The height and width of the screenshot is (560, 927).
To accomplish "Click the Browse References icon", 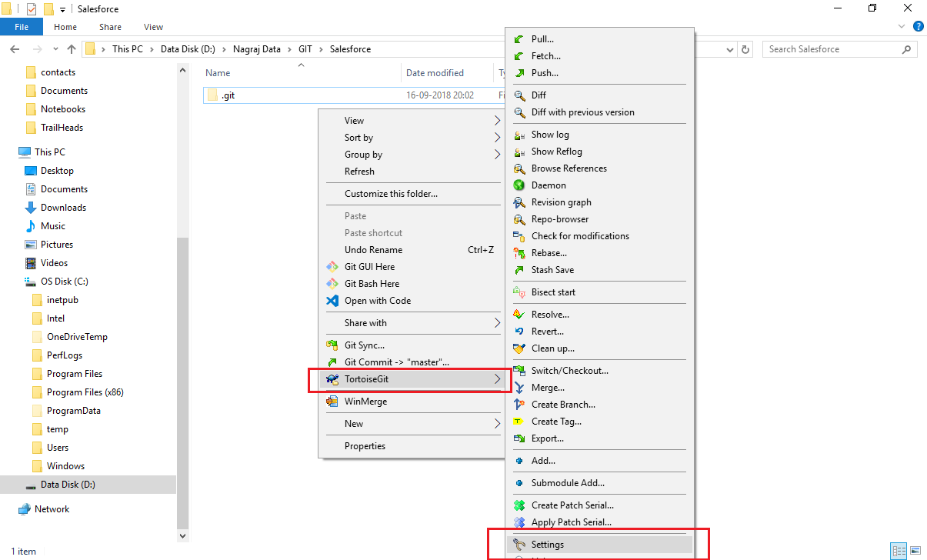I will (519, 168).
